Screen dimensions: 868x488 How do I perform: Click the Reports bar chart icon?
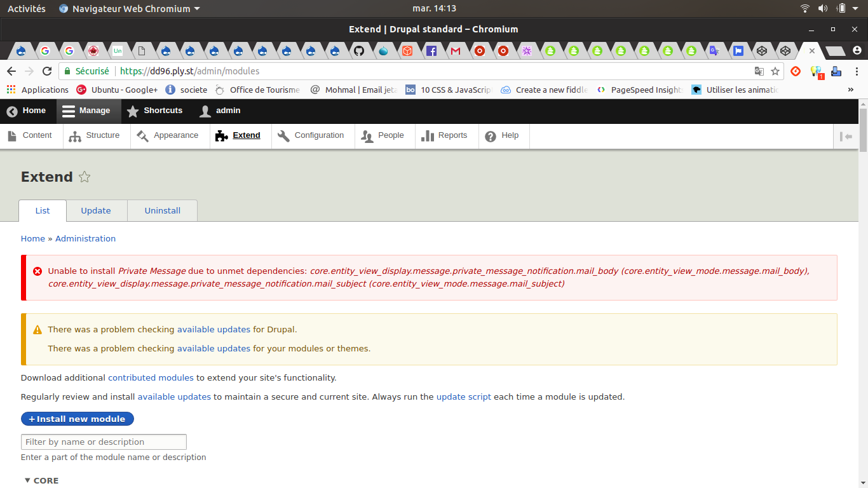pos(427,136)
